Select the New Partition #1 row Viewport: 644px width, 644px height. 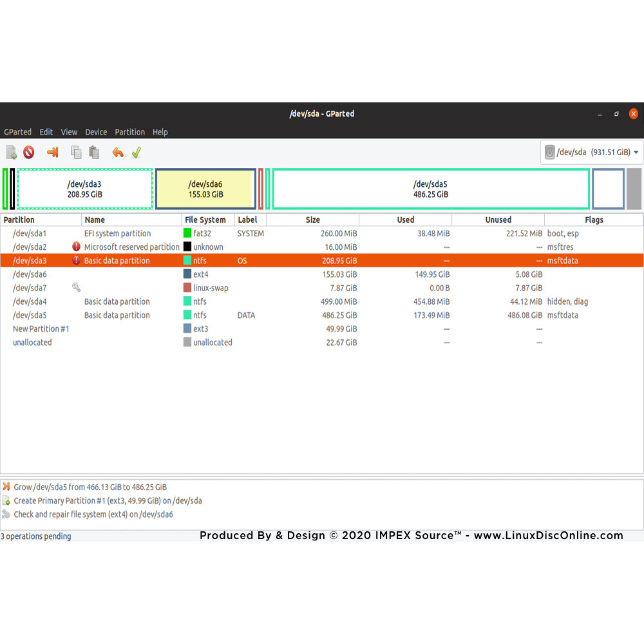[41, 328]
